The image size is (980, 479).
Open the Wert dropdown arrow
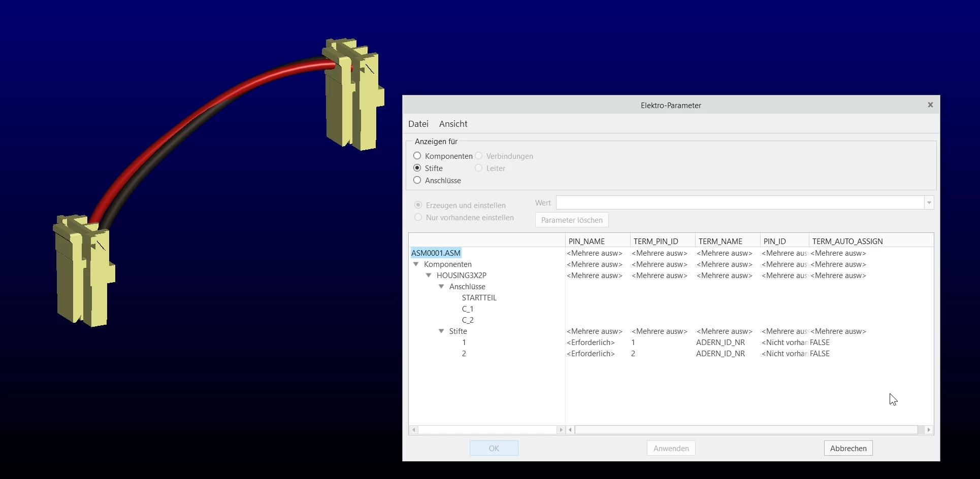coord(929,202)
